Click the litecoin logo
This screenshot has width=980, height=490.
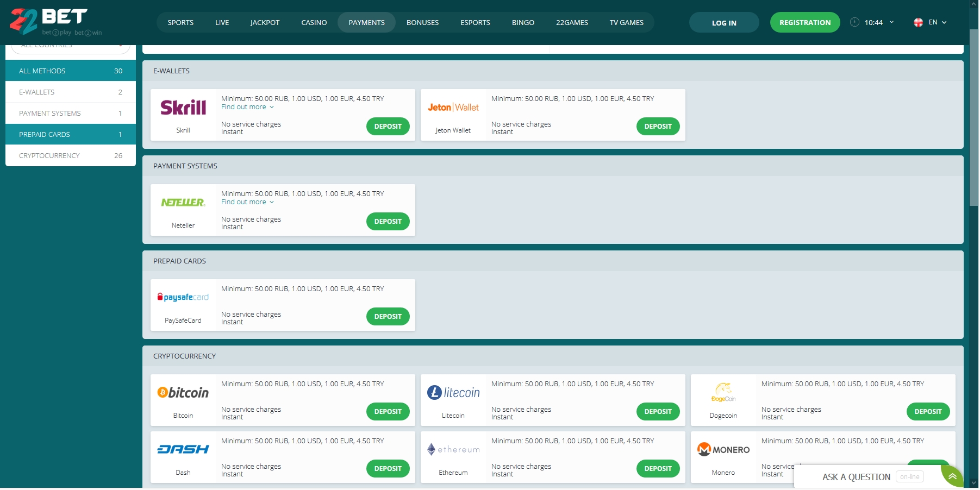click(453, 392)
